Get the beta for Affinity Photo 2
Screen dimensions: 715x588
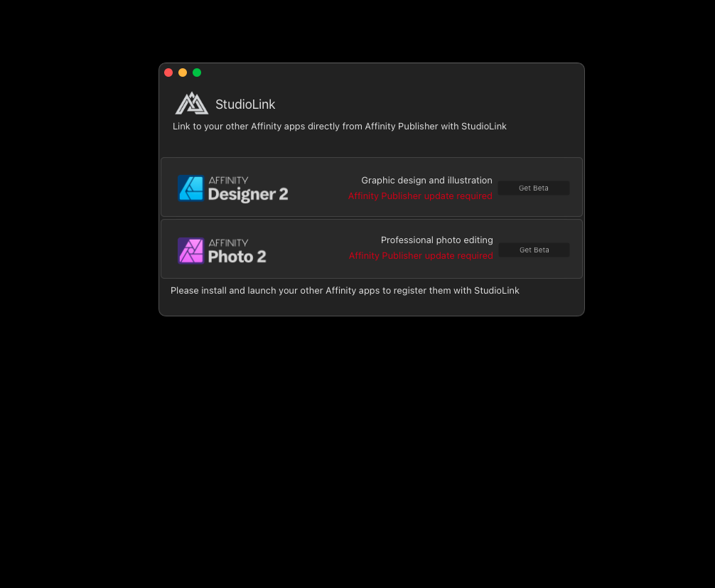click(534, 250)
